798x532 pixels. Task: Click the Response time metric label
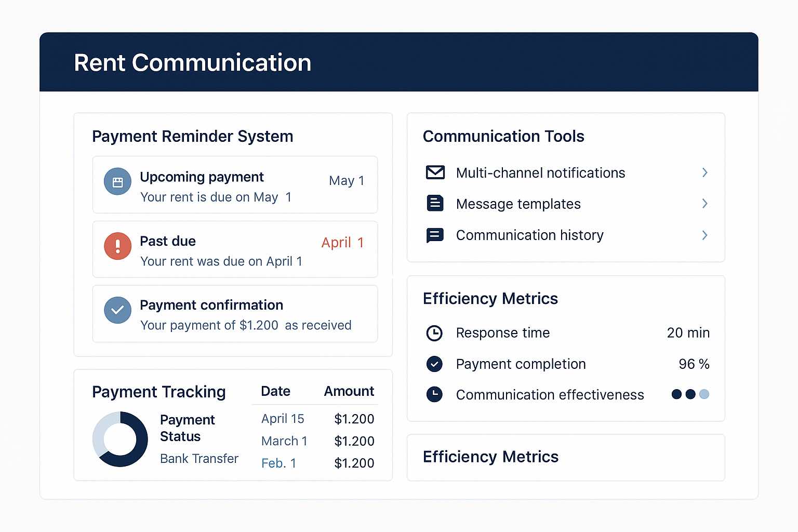(503, 332)
